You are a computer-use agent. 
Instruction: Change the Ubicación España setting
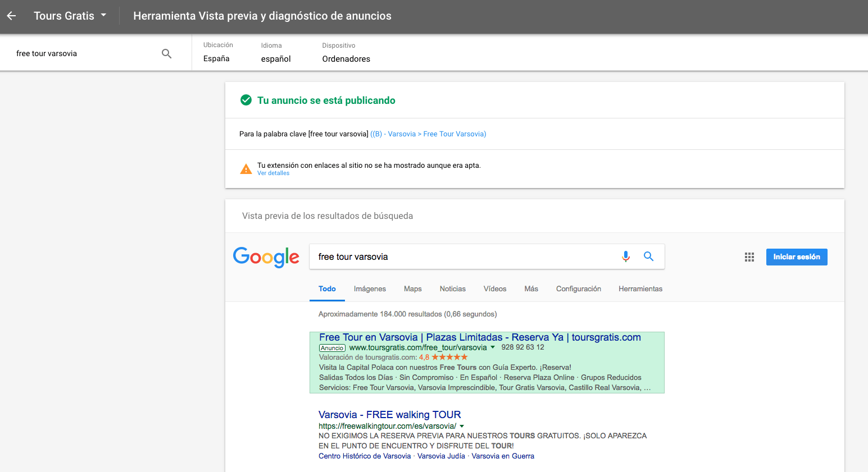point(218,52)
